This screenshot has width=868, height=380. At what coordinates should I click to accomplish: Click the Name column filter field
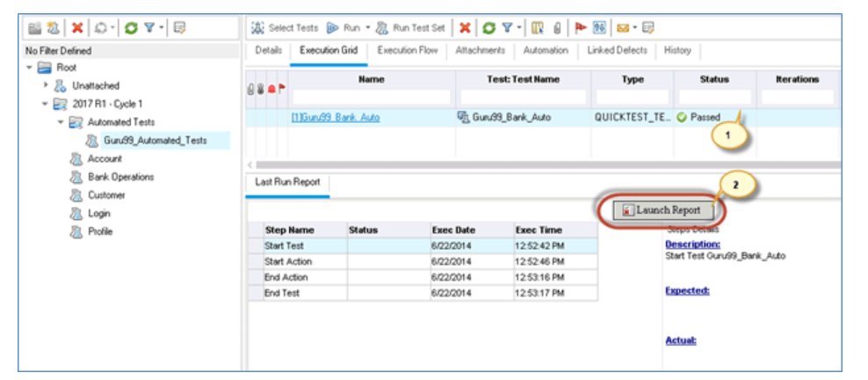[372, 97]
